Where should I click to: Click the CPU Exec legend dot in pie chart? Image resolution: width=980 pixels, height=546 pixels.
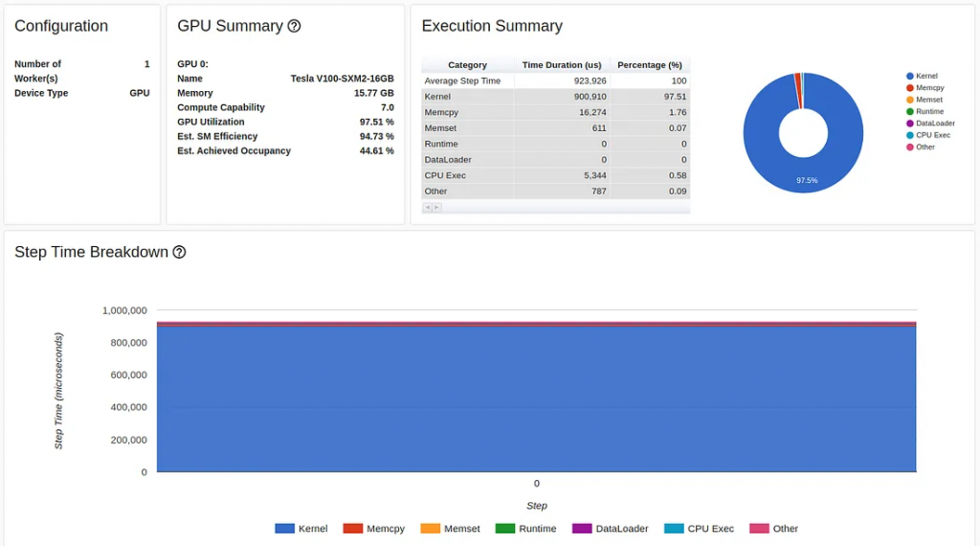pyautogui.click(x=909, y=135)
